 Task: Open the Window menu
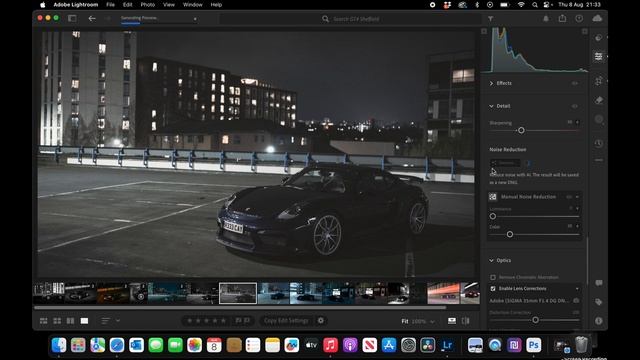[x=193, y=5]
